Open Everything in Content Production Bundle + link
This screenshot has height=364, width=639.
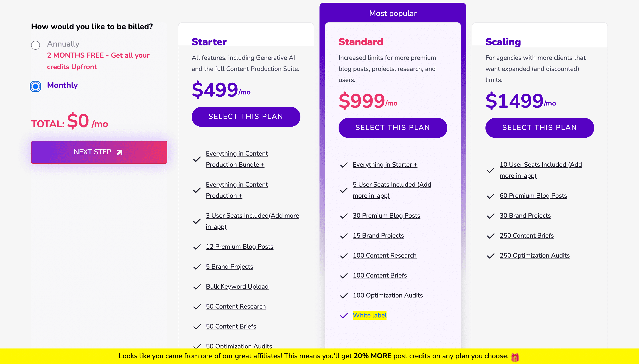click(x=237, y=159)
